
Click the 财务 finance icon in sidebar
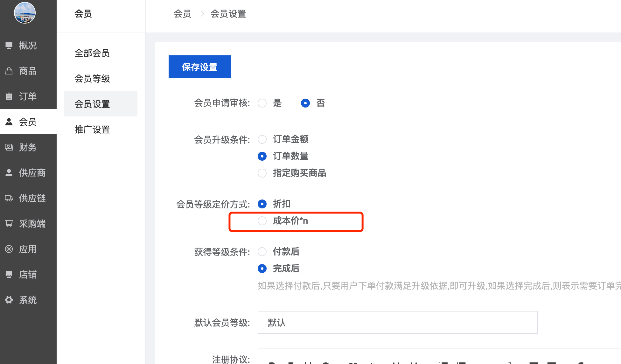pos(9,147)
